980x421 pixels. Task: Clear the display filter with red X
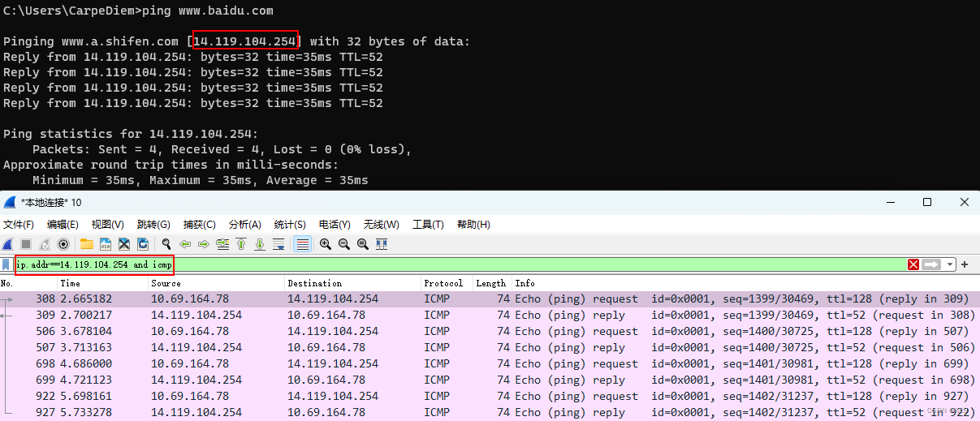pyautogui.click(x=913, y=264)
